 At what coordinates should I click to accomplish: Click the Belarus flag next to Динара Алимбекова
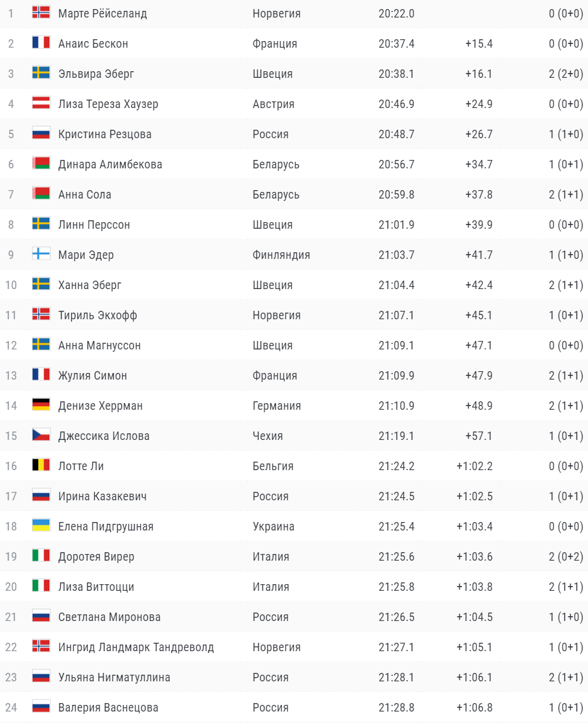(40, 164)
